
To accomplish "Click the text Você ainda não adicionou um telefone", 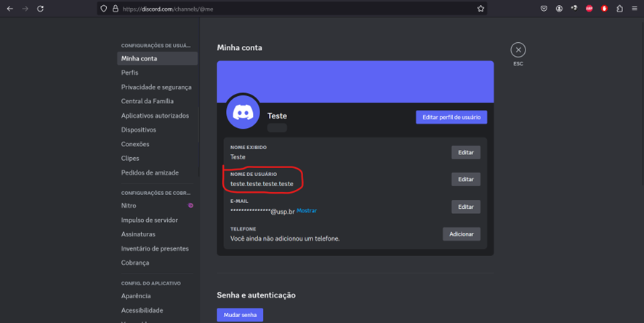I will pyautogui.click(x=285, y=239).
